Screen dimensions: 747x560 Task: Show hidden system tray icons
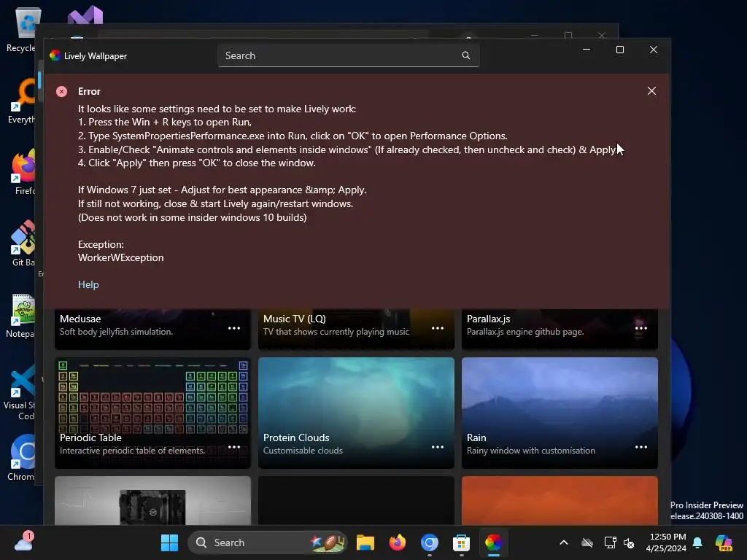[564, 542]
